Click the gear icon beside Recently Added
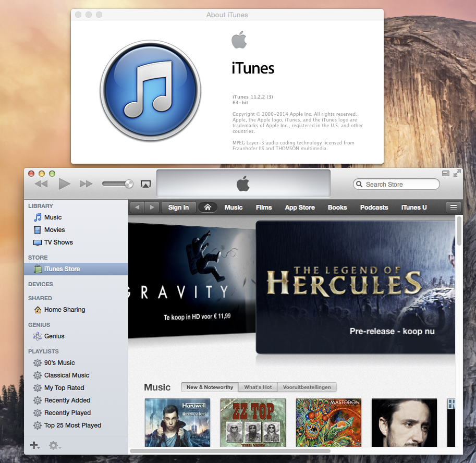Viewport: 476px width, 463px height. tap(38, 400)
